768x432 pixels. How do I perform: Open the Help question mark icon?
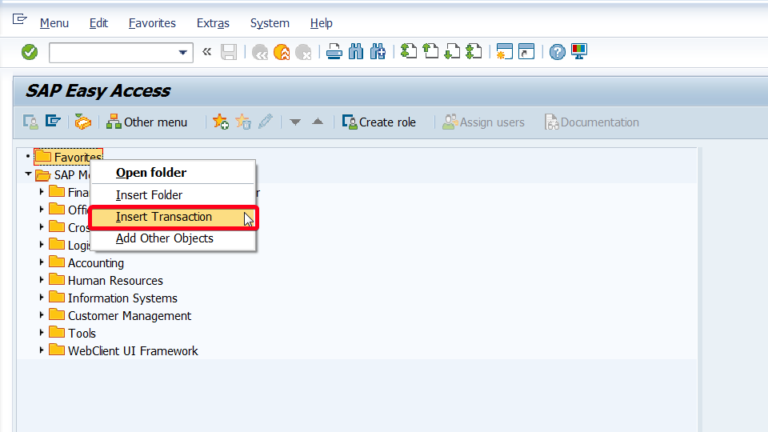[x=557, y=51]
